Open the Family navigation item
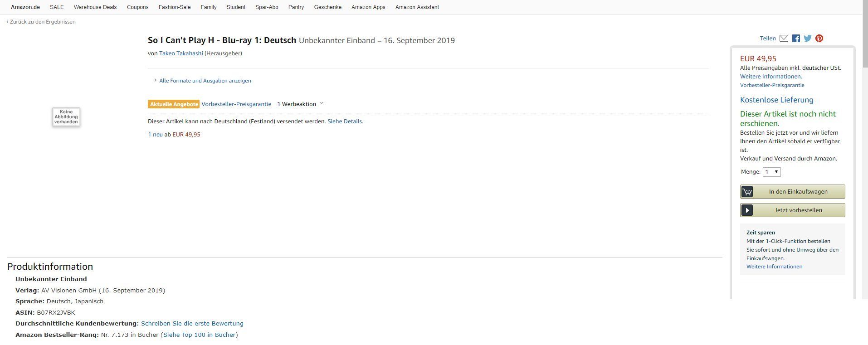The image size is (868, 345). (209, 7)
